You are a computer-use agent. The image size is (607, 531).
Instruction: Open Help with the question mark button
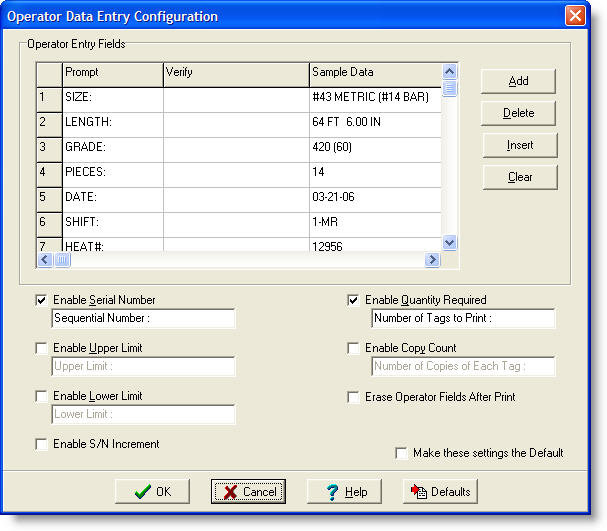(x=344, y=491)
